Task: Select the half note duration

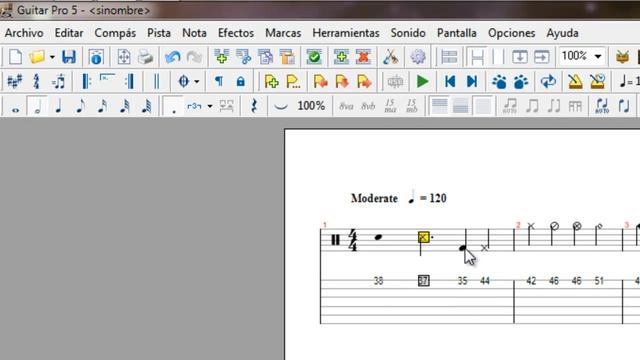Action: click(38, 107)
